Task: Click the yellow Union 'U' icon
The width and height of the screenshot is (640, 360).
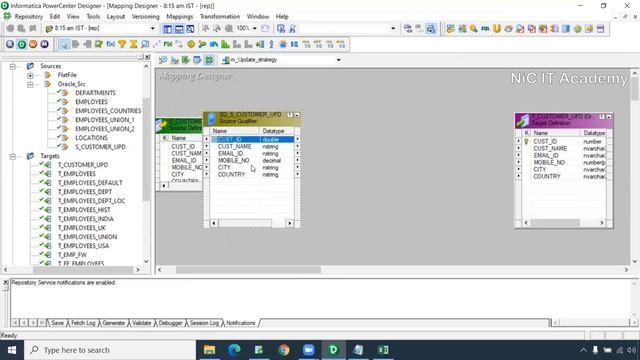Action: coord(497,29)
